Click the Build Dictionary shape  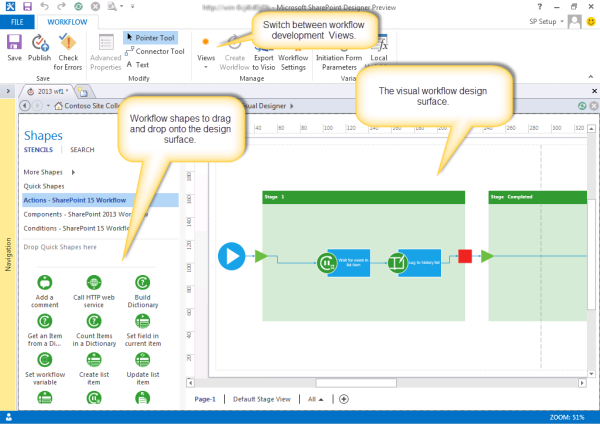coord(143,292)
